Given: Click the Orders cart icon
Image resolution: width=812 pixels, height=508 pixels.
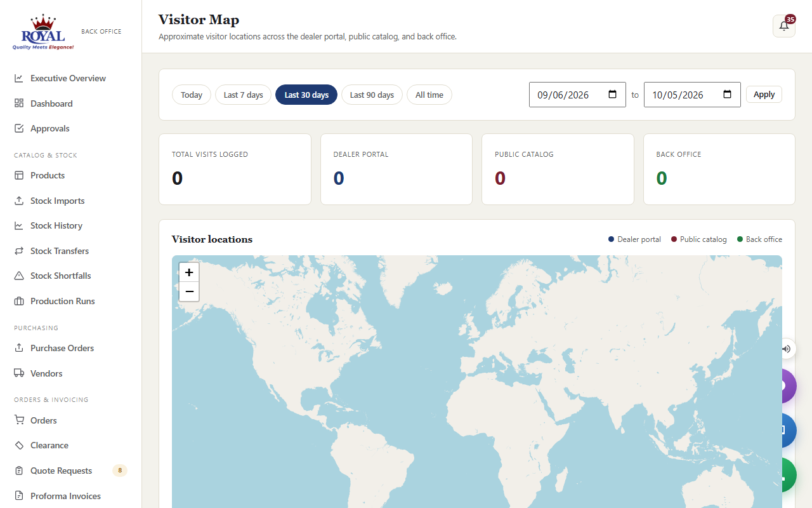Looking at the screenshot, I should click(19, 420).
